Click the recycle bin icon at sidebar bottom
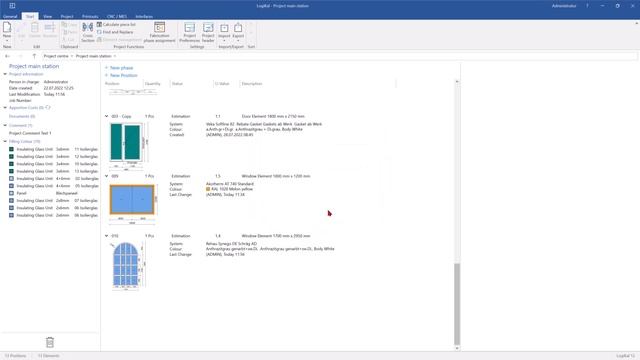This screenshot has width=640, height=360. 50,342
